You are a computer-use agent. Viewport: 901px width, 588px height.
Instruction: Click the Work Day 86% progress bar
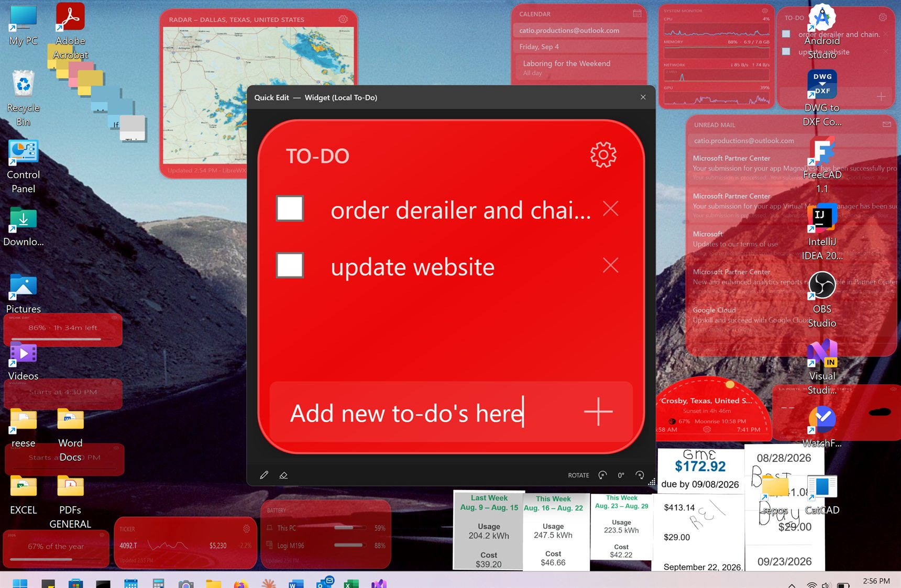point(62,339)
